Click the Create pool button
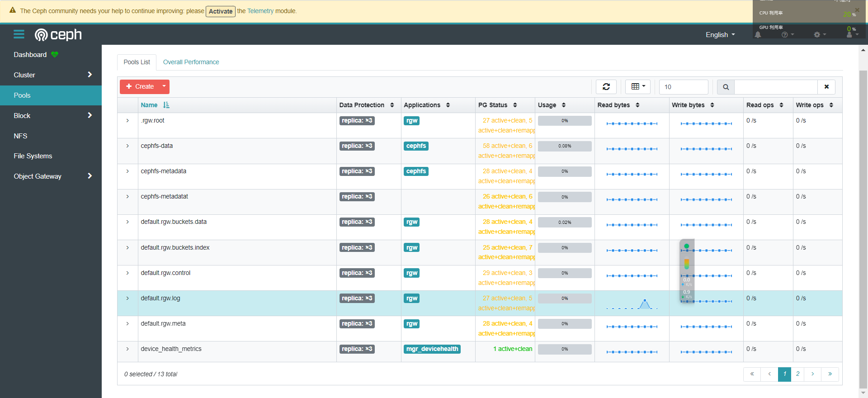The width and height of the screenshot is (868, 398). (140, 86)
